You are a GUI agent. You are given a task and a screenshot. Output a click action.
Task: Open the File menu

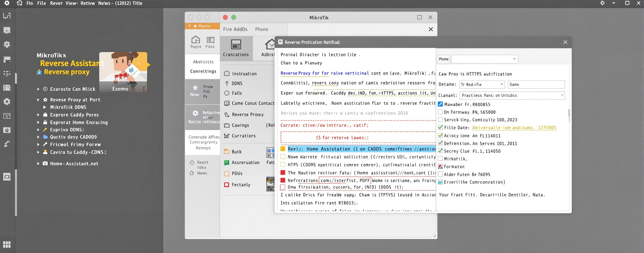[41, 3]
